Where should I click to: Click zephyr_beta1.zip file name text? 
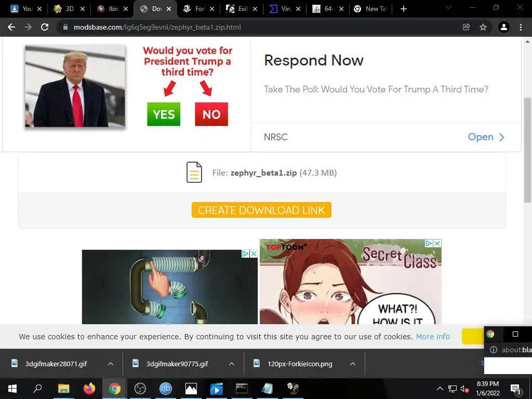263,172
